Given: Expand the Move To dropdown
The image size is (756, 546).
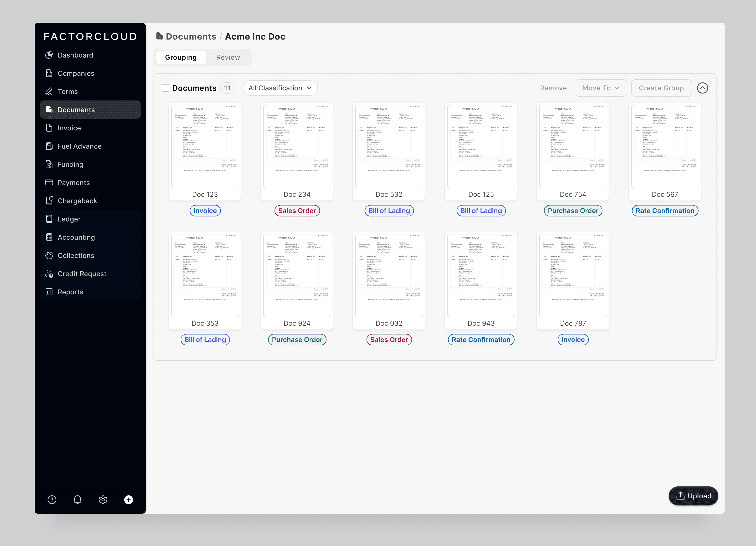Looking at the screenshot, I should tap(600, 88).
